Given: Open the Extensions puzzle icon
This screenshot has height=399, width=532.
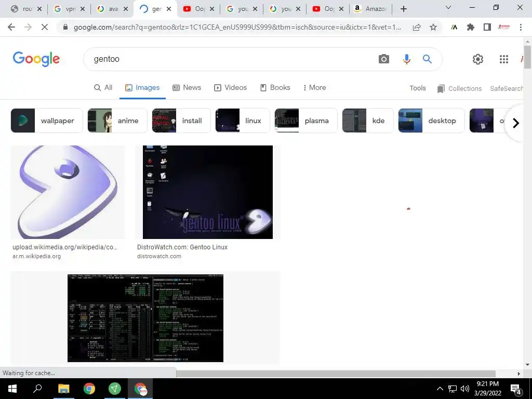Looking at the screenshot, I should [471, 27].
